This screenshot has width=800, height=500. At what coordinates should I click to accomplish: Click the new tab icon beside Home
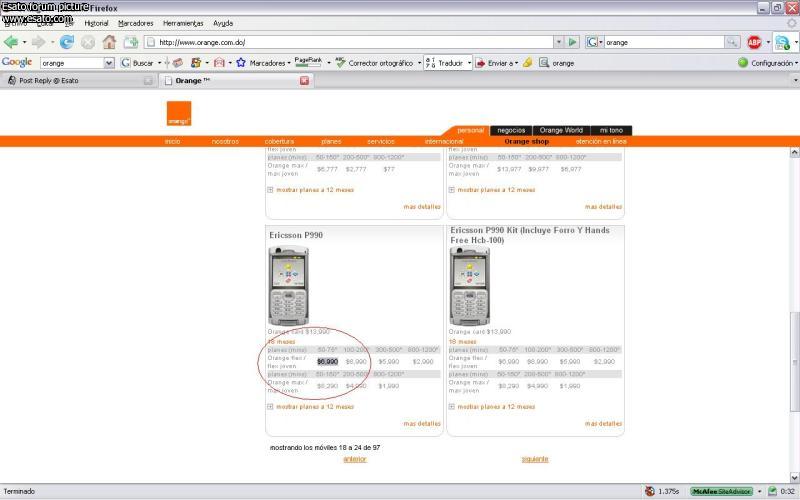point(131,42)
